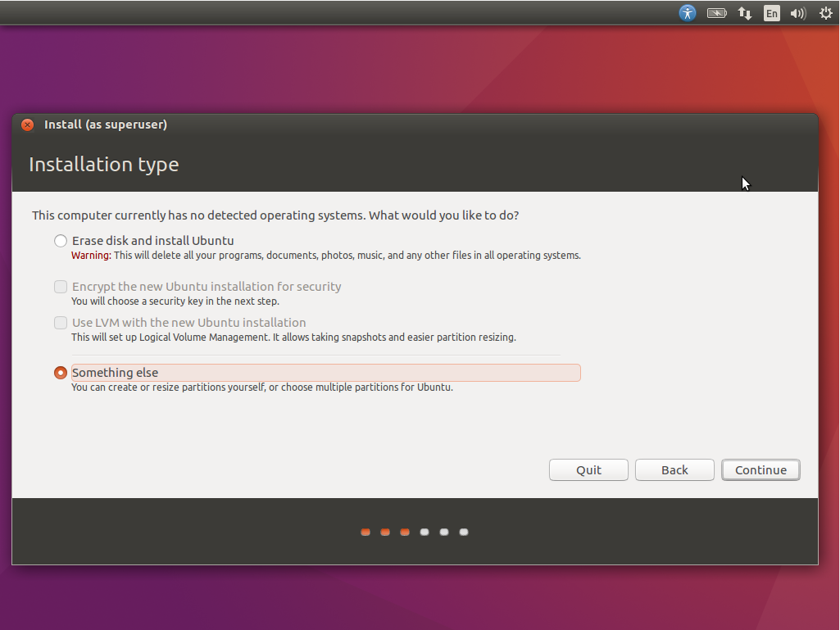Close the Install window

click(27, 125)
